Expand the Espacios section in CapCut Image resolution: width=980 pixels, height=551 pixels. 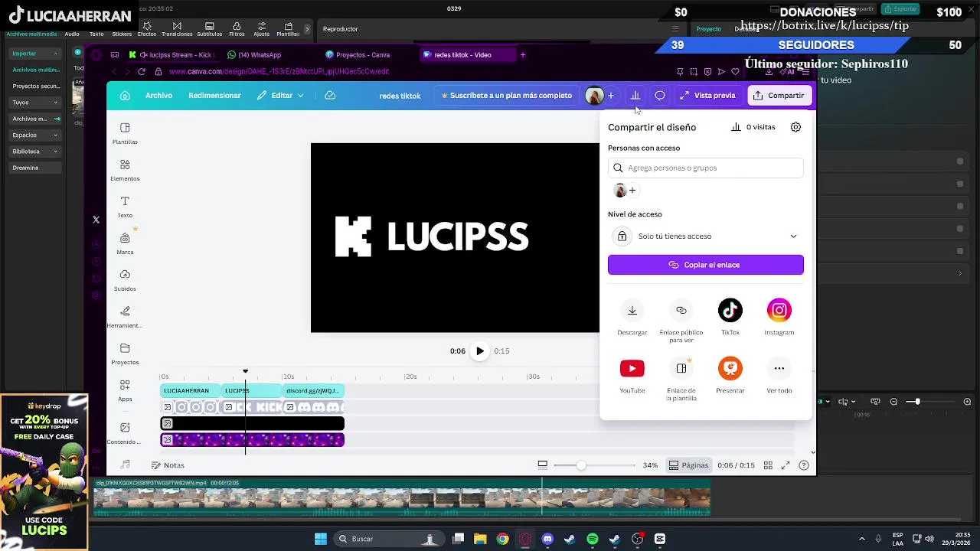(35, 135)
